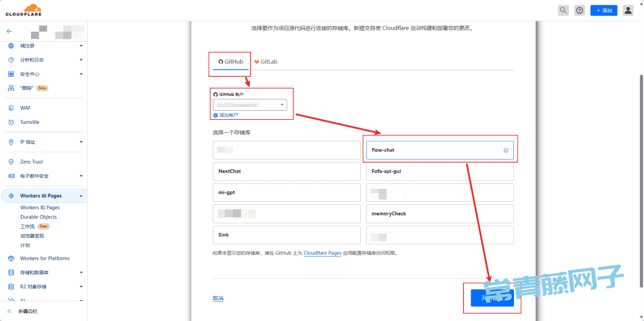This screenshot has width=644, height=321.
Task: Click the 添加帐户 link
Action: tap(229, 115)
